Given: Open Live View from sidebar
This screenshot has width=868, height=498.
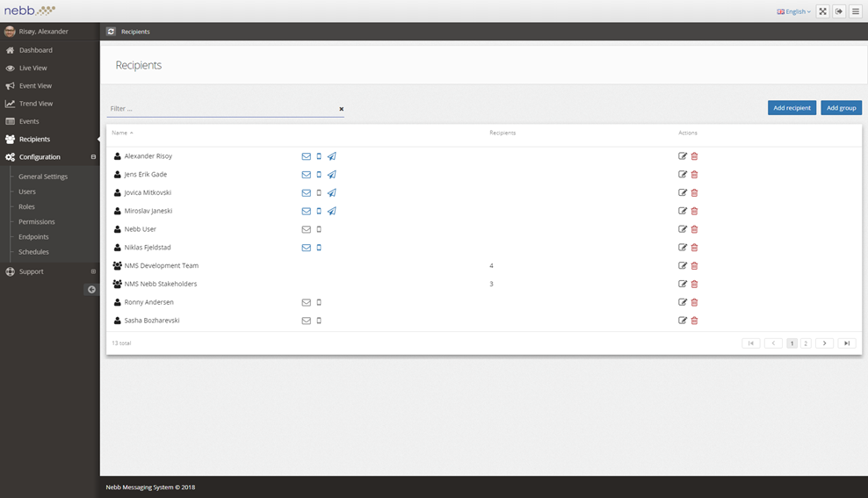Looking at the screenshot, I should pyautogui.click(x=33, y=68).
